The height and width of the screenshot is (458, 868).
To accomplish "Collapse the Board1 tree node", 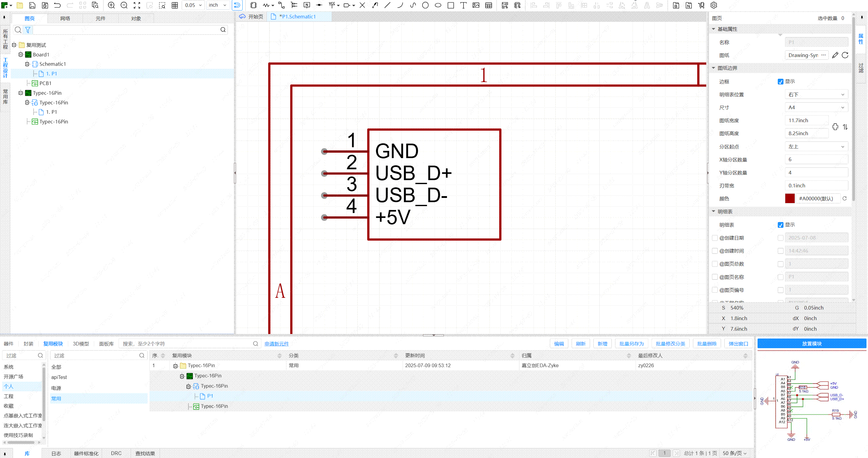I will click(x=21, y=54).
